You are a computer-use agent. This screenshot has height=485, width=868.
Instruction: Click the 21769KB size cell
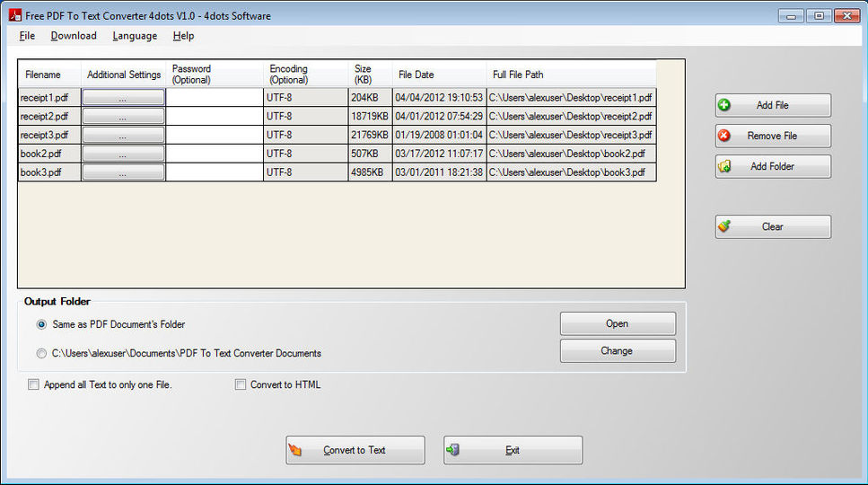(371, 135)
